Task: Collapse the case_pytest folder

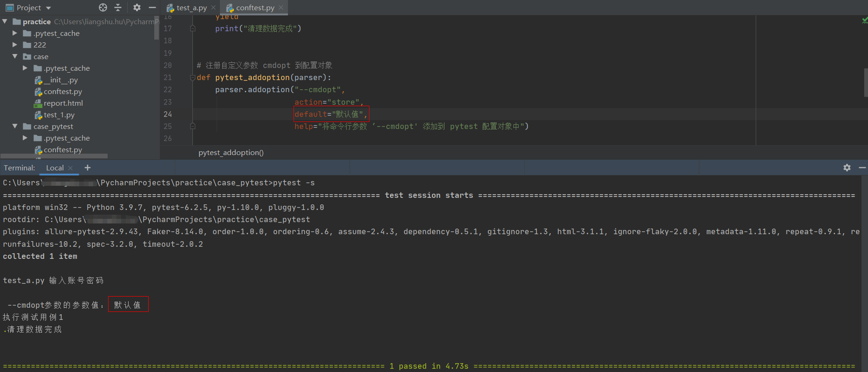Action: tap(15, 126)
